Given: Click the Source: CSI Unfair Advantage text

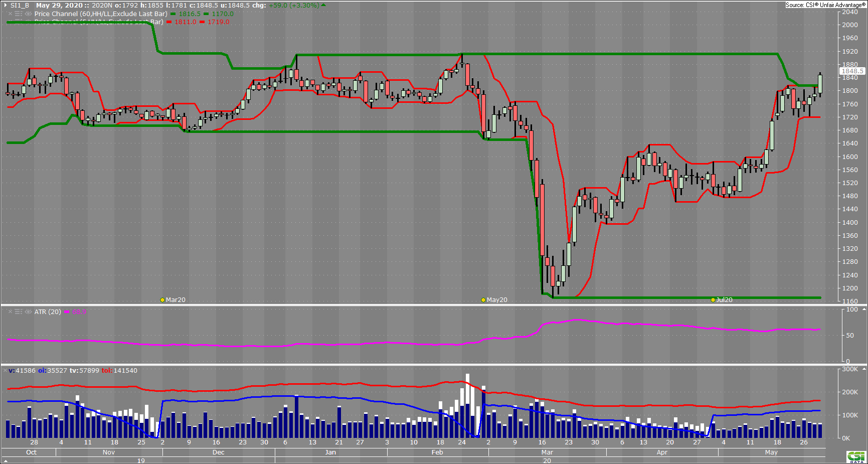Looking at the screenshot, I should (x=825, y=5).
